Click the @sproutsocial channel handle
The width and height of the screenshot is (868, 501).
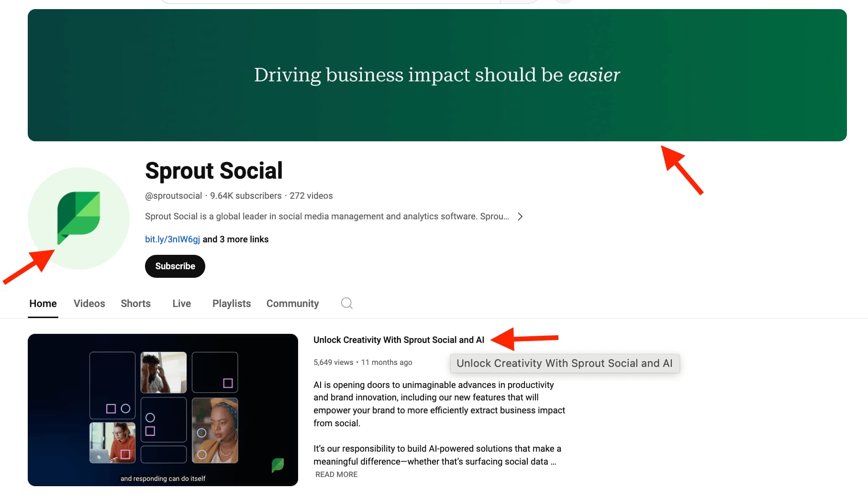(173, 195)
